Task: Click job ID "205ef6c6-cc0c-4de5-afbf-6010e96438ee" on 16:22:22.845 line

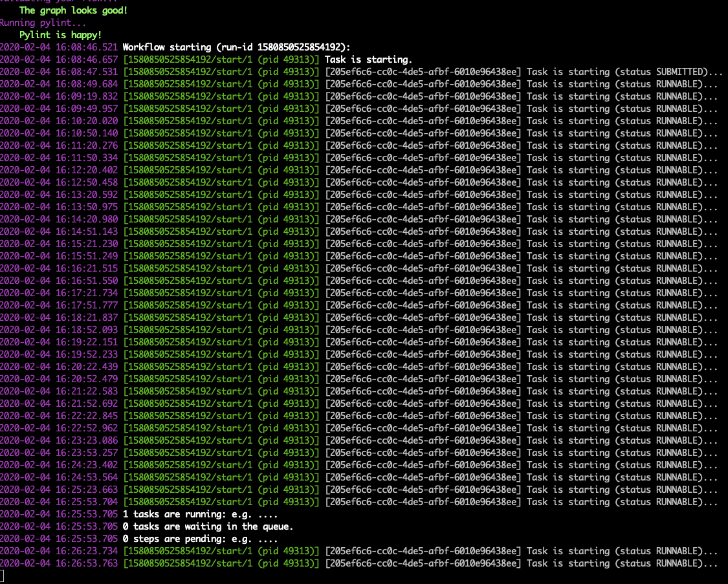Action: tap(423, 416)
